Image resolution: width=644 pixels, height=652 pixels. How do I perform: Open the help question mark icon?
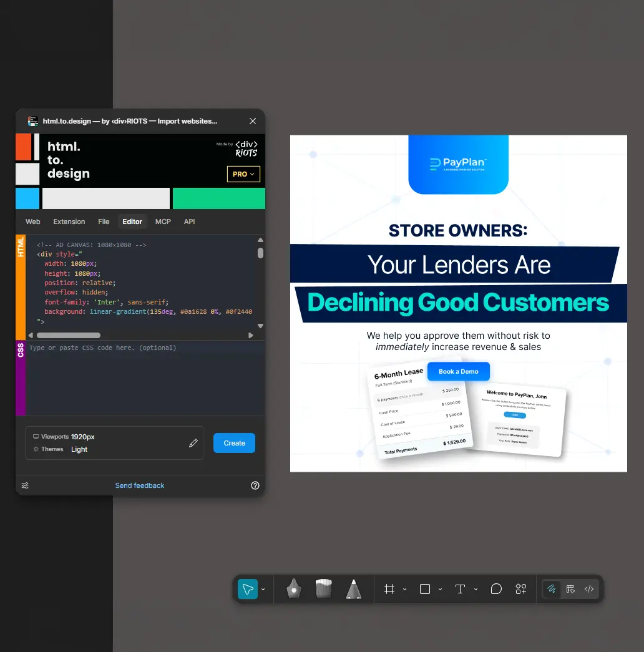(x=255, y=485)
